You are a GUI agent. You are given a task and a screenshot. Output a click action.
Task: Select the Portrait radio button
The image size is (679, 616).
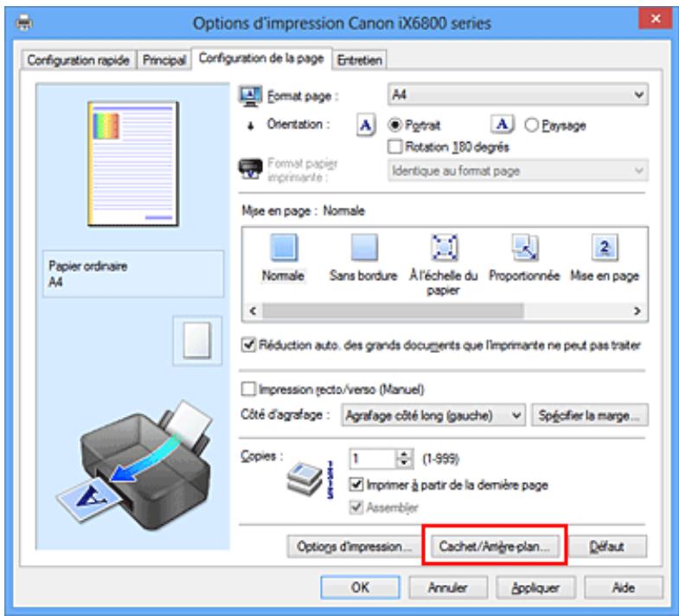[x=394, y=125]
